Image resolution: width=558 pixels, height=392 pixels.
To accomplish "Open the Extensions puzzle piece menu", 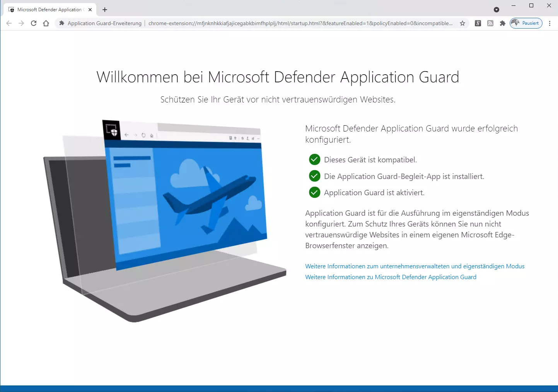I will (503, 23).
